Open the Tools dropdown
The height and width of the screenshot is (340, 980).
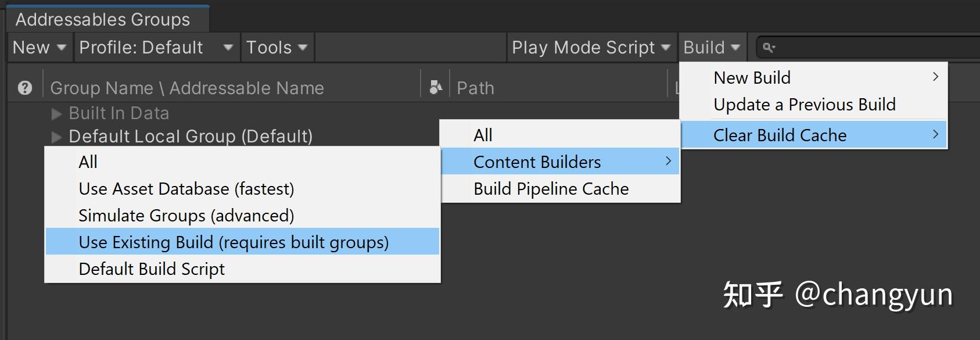click(277, 48)
